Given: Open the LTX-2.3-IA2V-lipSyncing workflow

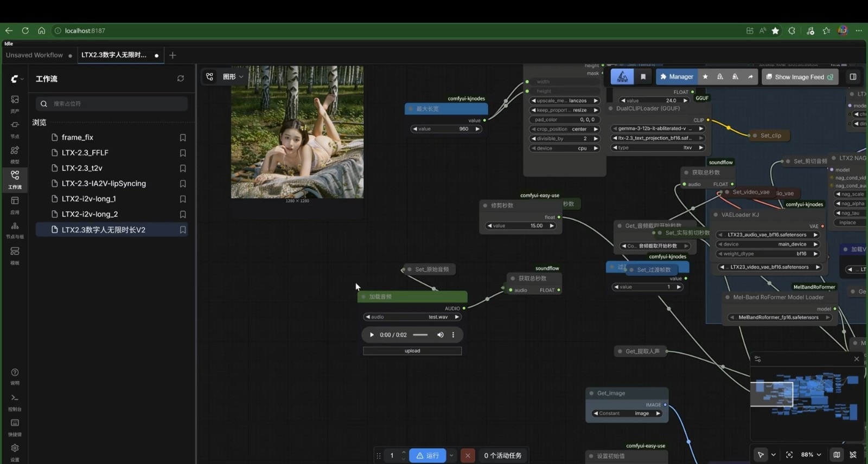Looking at the screenshot, I should click(x=104, y=184).
